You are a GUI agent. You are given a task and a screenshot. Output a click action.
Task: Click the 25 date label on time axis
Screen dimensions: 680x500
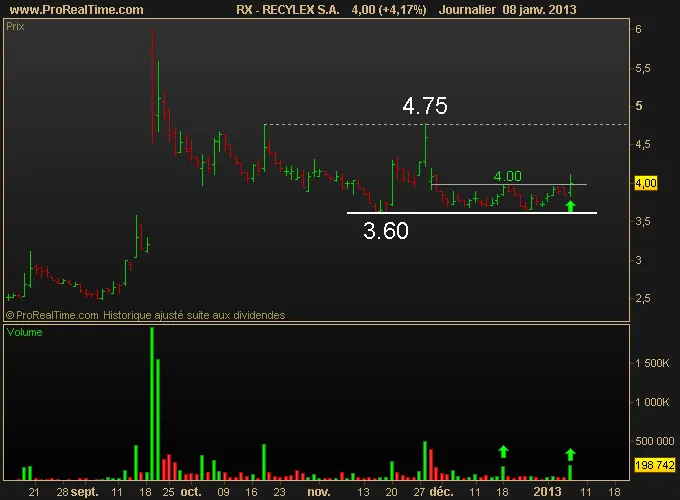pos(168,492)
